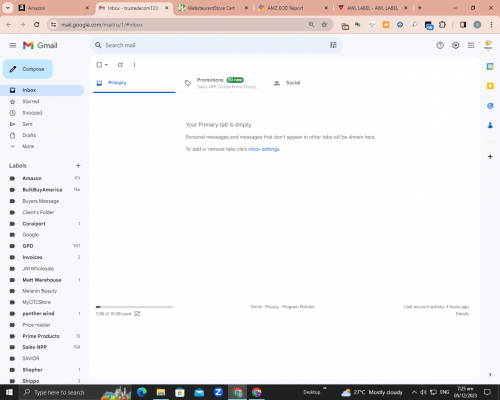
Task: Open Gmail Support help icon
Action: (x=440, y=45)
